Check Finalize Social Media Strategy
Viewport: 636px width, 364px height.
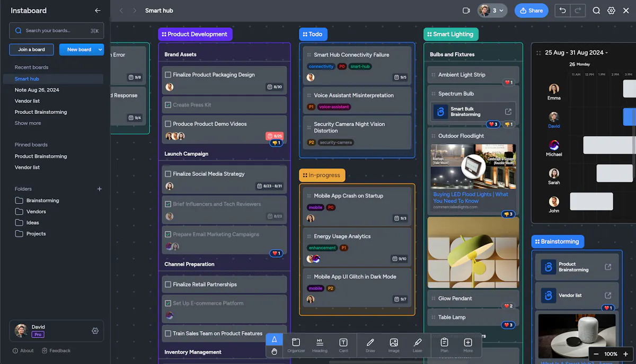[168, 174]
